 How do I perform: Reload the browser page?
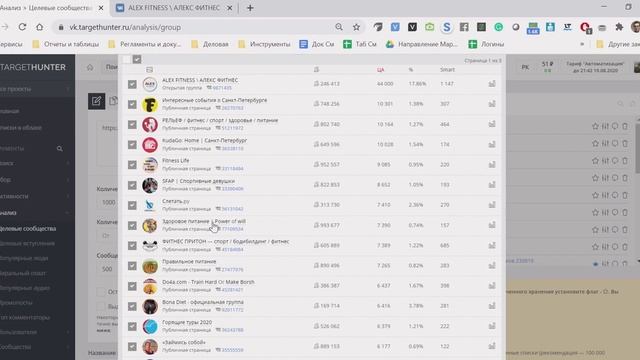tap(22, 27)
